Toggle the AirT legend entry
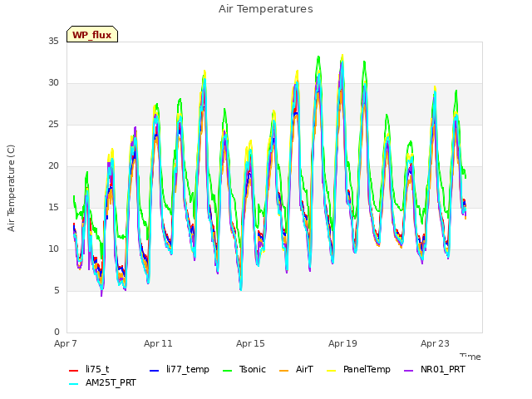This screenshot has height=399, width=532. tap(296, 369)
